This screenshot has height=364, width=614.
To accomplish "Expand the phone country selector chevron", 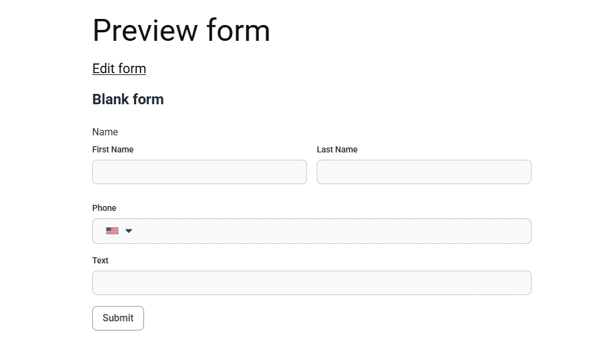I will point(128,230).
